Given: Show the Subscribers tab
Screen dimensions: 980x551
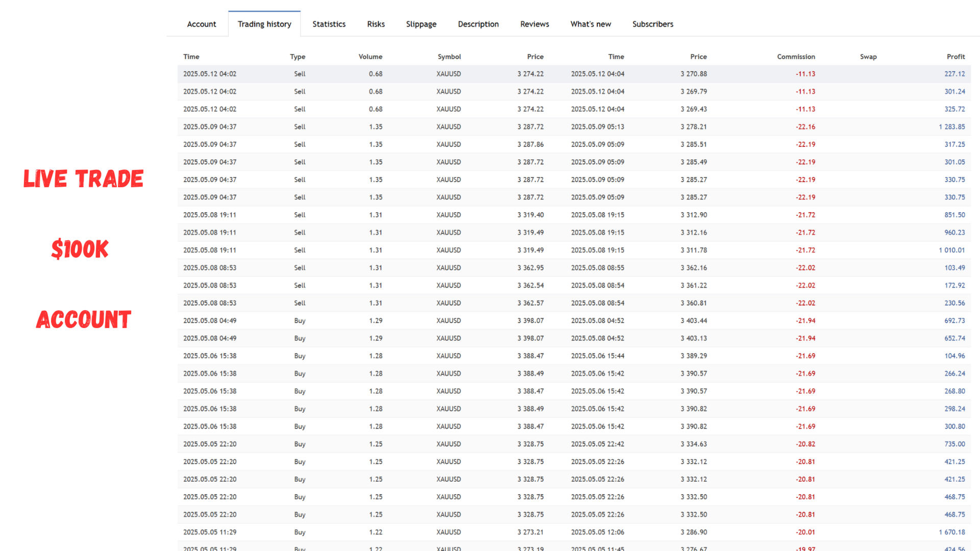Looking at the screenshot, I should 653,24.
